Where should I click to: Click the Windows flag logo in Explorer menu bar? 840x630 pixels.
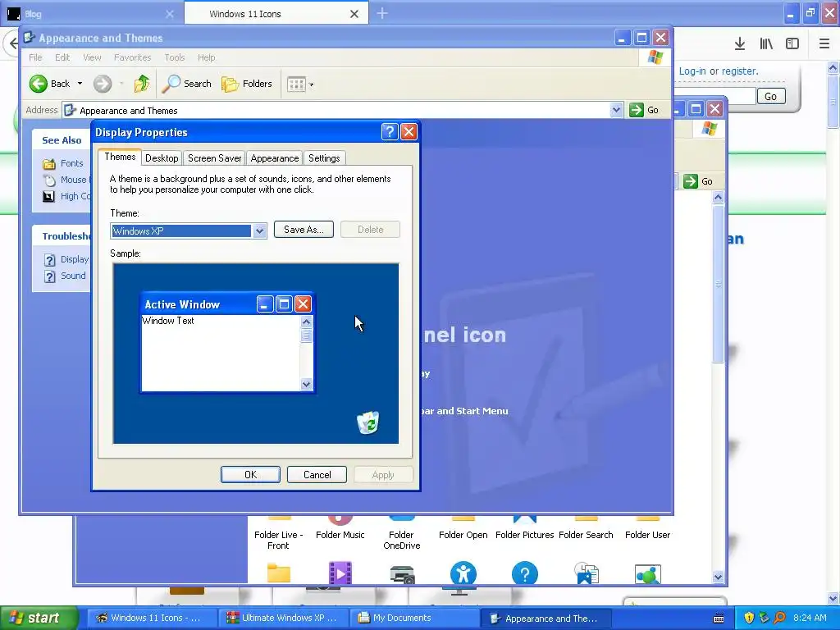coord(655,57)
